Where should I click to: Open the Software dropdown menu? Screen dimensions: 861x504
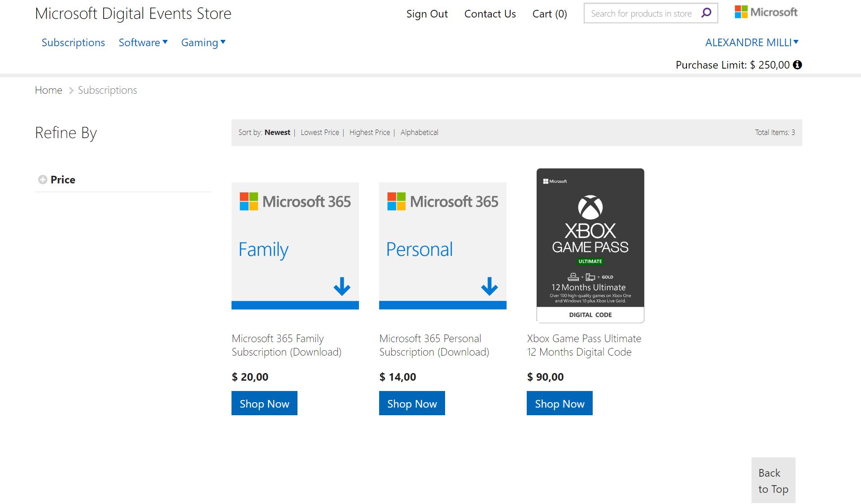[143, 42]
